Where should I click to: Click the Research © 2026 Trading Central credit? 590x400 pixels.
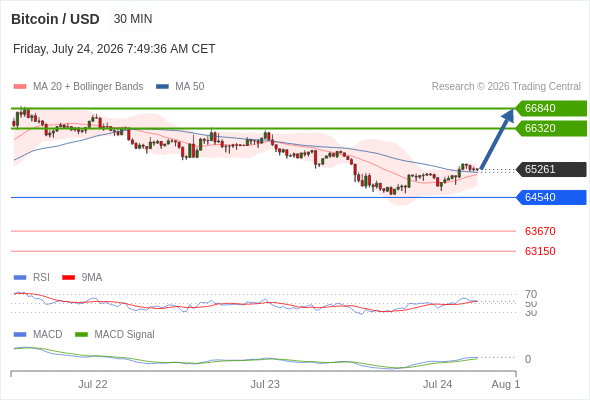click(x=506, y=87)
